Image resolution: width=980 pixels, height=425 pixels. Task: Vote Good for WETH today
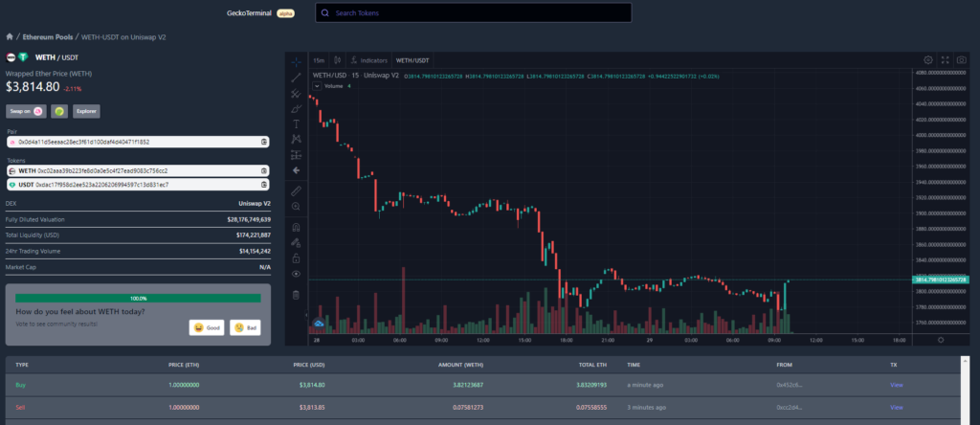click(x=207, y=327)
